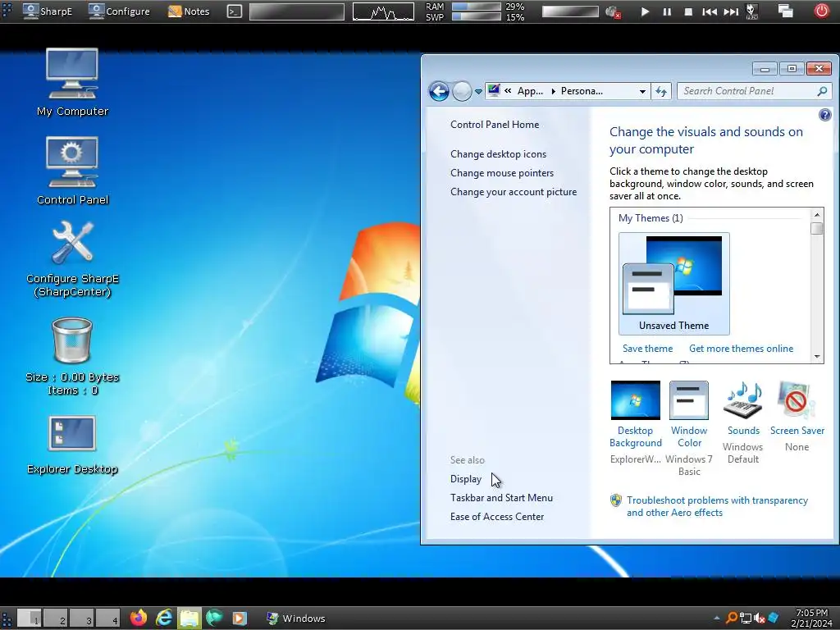Click the Save theme link
Viewport: 840px width, 630px height.
tap(647, 348)
